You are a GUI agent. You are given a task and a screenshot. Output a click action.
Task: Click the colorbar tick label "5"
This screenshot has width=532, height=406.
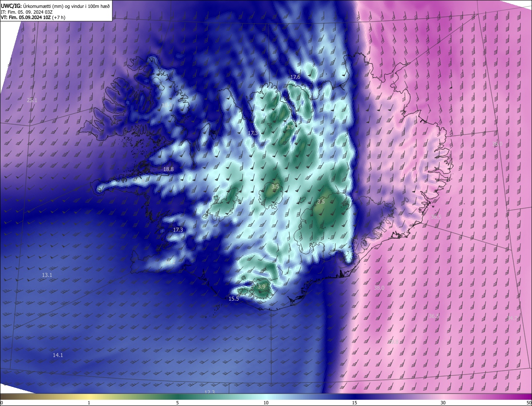tap(177, 403)
